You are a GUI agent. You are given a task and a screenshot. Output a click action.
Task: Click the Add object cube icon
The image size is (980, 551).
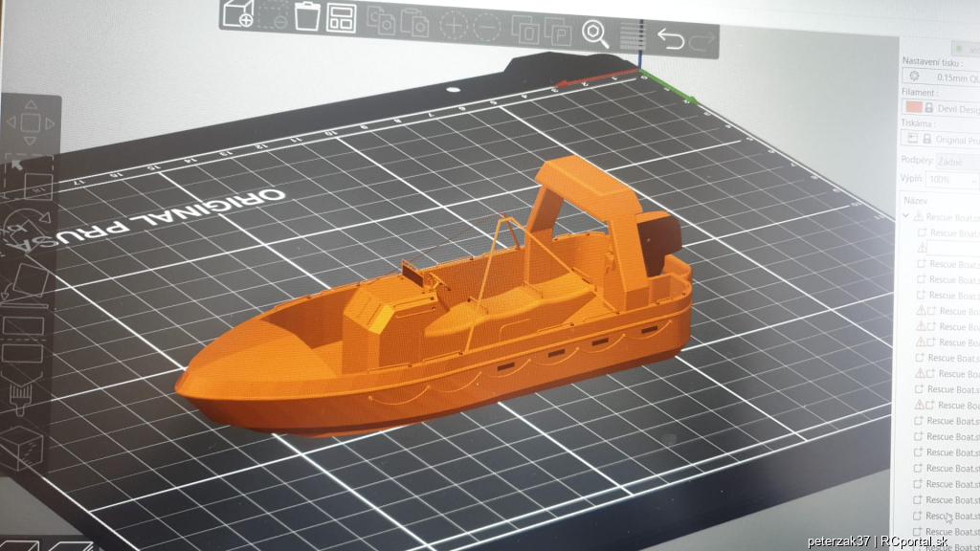click(x=238, y=13)
